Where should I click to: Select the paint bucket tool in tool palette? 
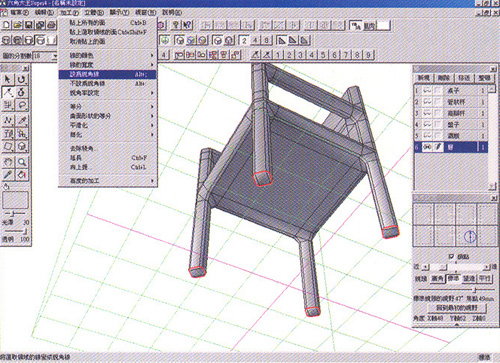(22, 175)
